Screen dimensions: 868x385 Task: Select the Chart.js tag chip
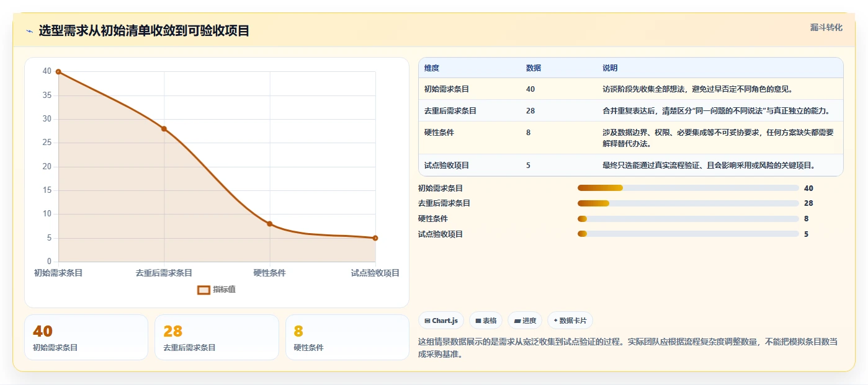coord(441,321)
